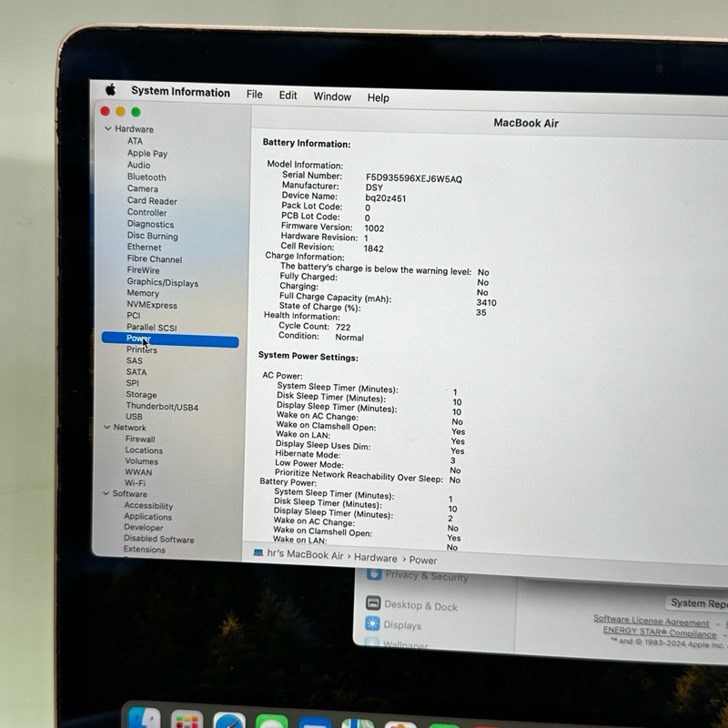Click the Desktop & Dock settings icon
Image resolution: width=728 pixels, height=728 pixels.
click(x=373, y=603)
